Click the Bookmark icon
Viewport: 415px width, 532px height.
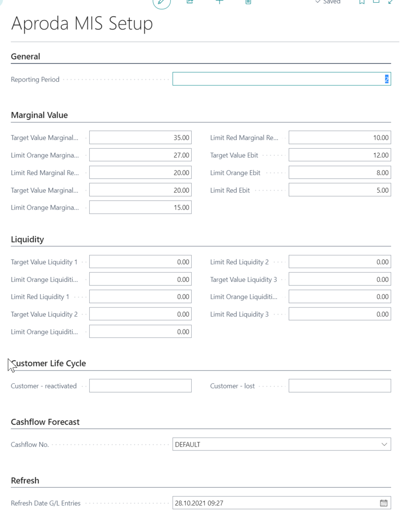362,2
